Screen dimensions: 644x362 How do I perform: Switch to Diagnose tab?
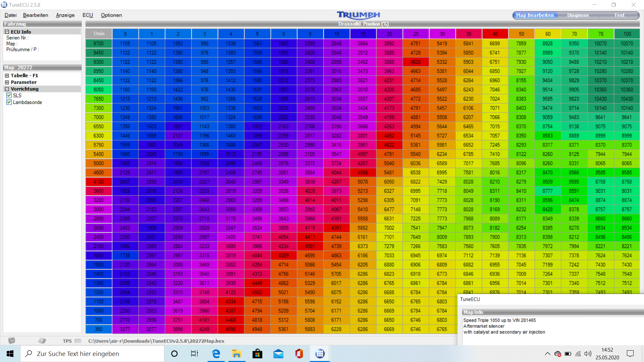click(578, 15)
